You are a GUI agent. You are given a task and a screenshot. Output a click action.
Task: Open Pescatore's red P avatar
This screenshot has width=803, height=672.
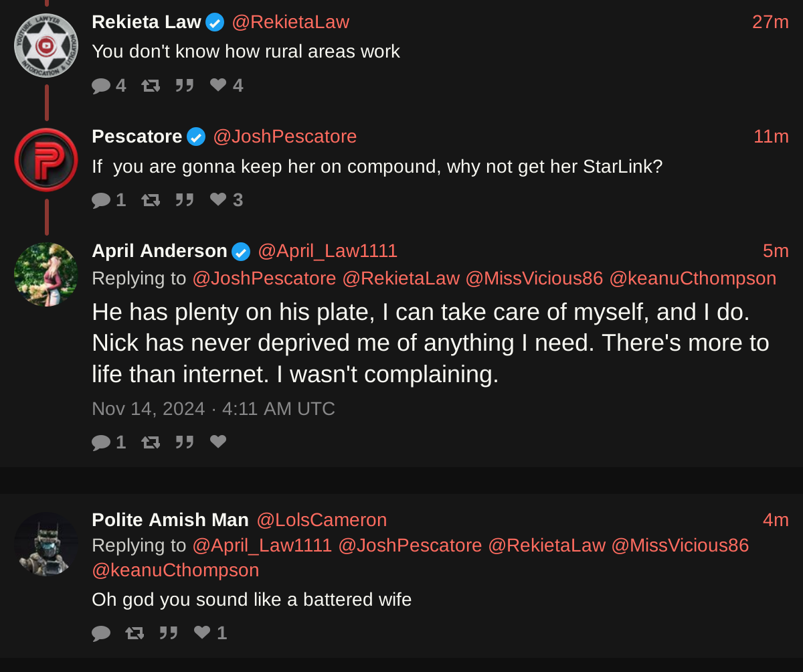pos(46,160)
